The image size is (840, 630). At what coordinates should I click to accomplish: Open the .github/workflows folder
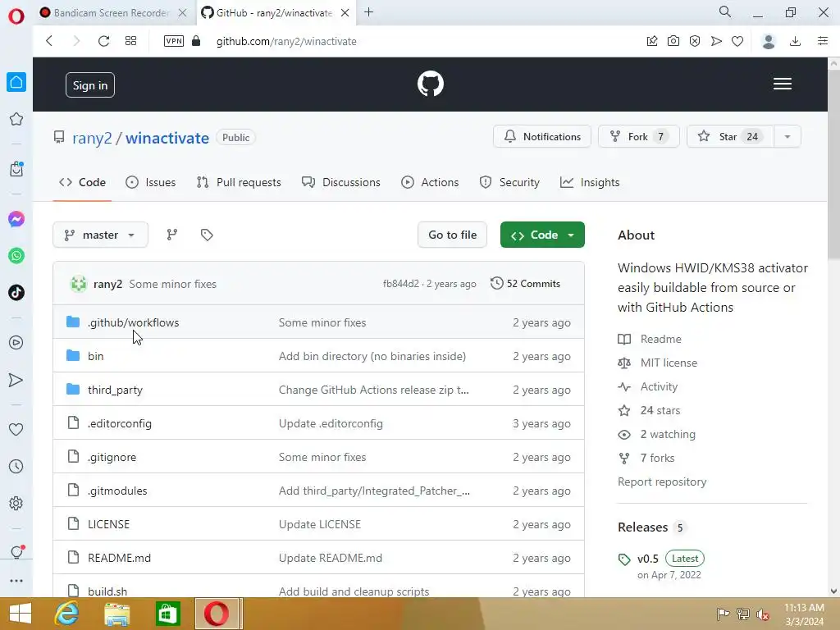click(134, 322)
